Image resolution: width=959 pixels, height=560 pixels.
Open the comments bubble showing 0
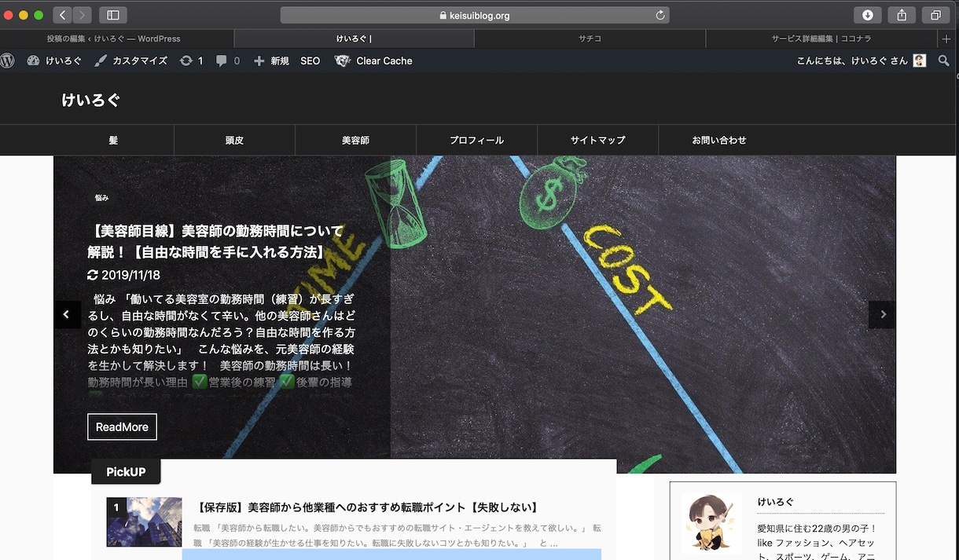(228, 60)
